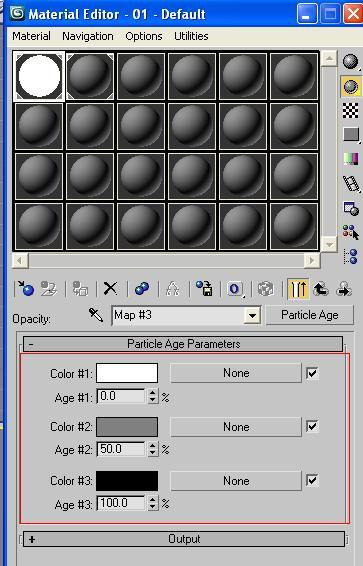Click the Age #2 value field
The height and width of the screenshot is (566, 363).
tap(122, 449)
